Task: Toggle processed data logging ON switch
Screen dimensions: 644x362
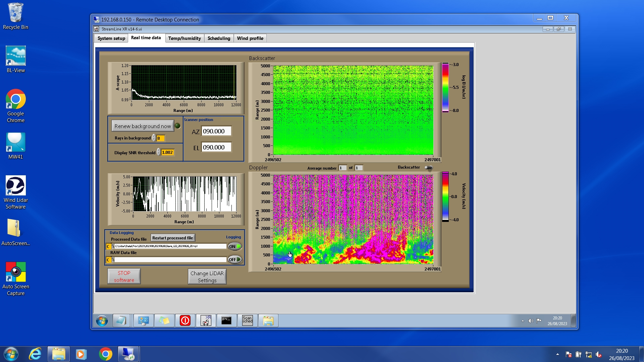Action: coord(235,246)
